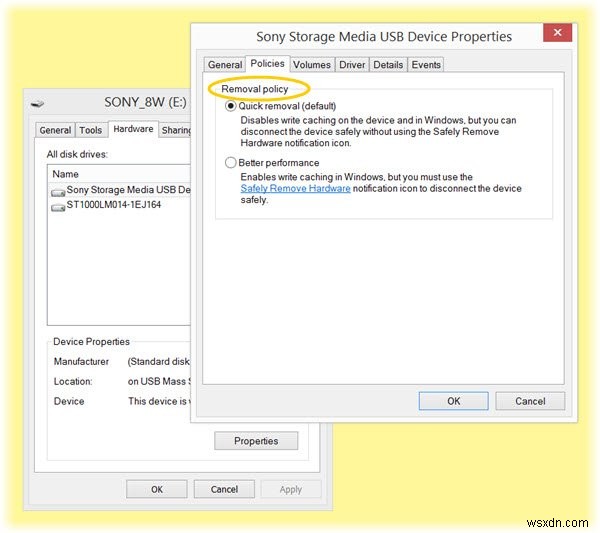Select the Quick removal (default) radio button

(x=230, y=106)
